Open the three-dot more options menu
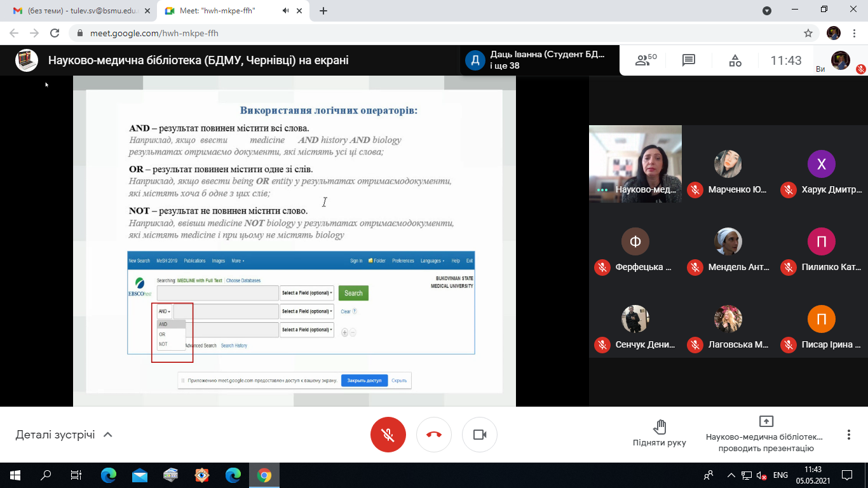 (848, 435)
